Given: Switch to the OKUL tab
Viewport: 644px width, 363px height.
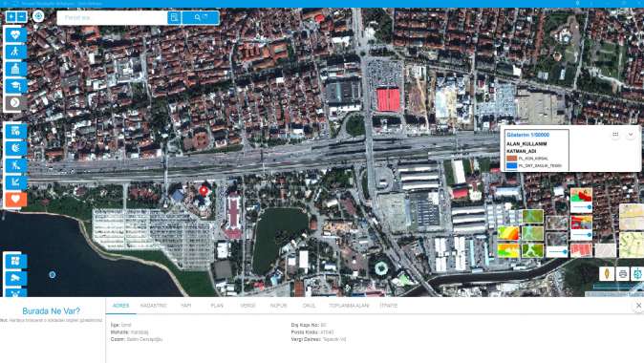Looking at the screenshot, I should pos(309,306).
